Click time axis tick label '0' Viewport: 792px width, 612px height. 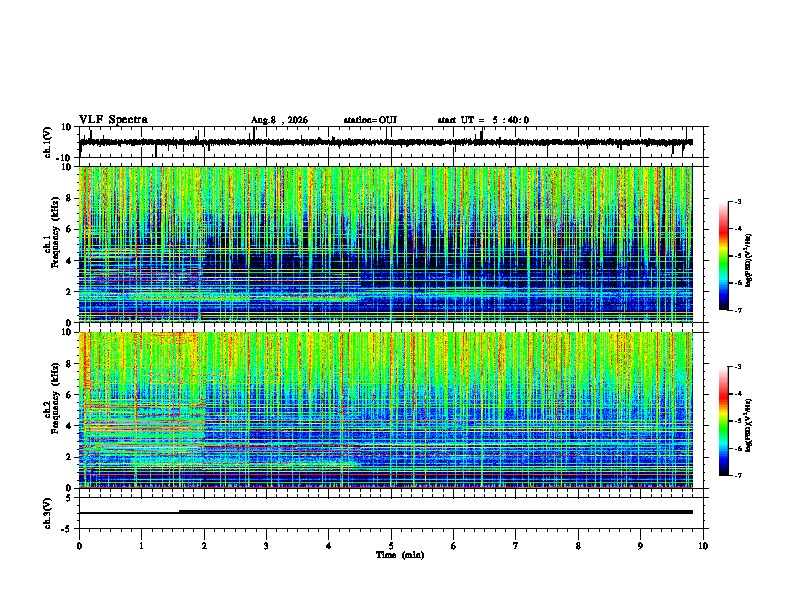[x=79, y=546]
